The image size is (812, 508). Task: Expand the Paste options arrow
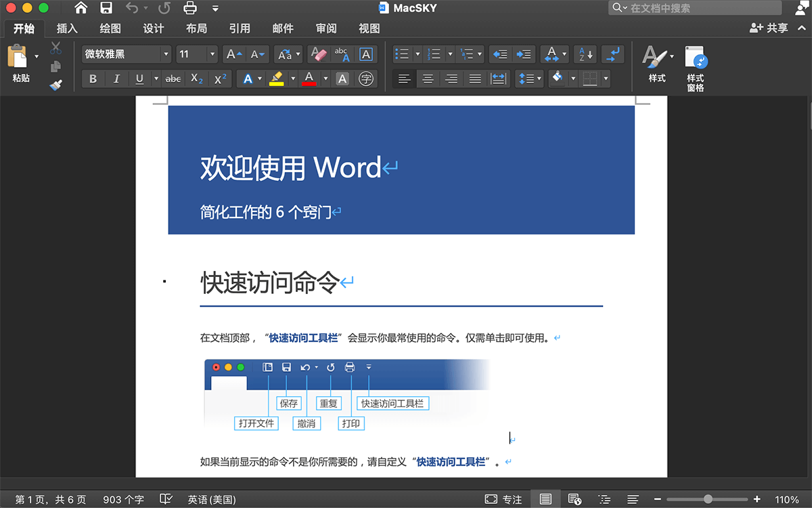tap(37, 56)
